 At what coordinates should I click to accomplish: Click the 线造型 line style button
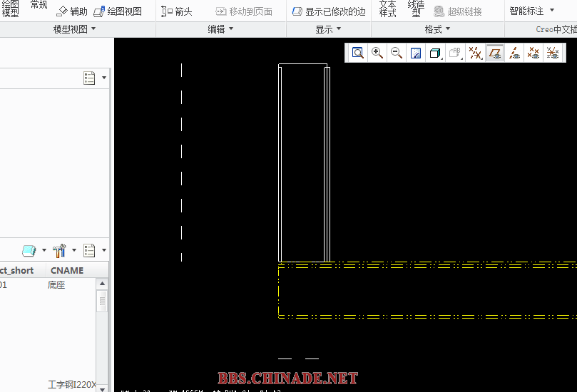pos(417,9)
